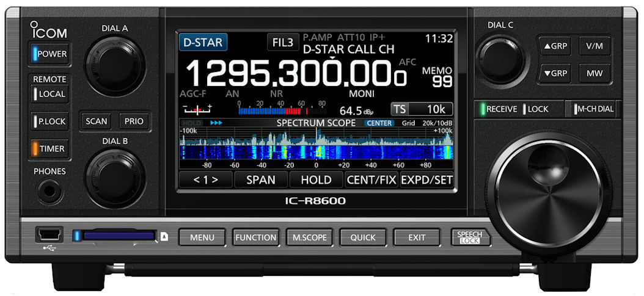Tap the IP+ indicator
Viewport: 644px width, 296px height.
pos(377,37)
